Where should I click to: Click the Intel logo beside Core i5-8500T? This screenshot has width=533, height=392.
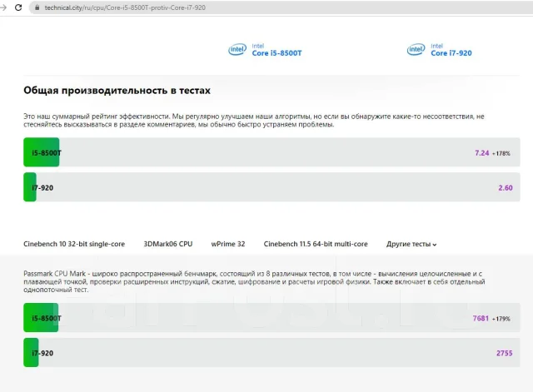(x=237, y=50)
